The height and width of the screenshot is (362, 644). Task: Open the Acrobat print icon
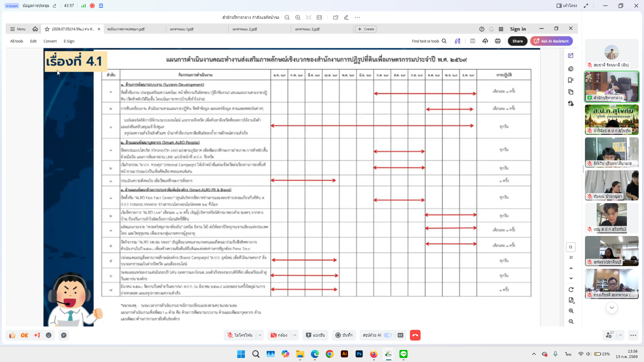coord(498,41)
